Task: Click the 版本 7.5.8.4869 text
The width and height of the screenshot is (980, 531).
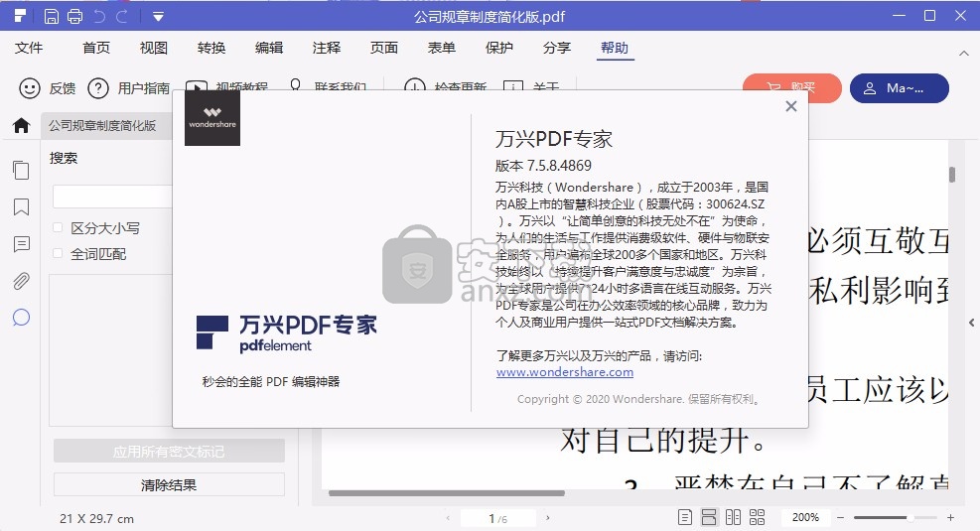Action: (x=543, y=166)
